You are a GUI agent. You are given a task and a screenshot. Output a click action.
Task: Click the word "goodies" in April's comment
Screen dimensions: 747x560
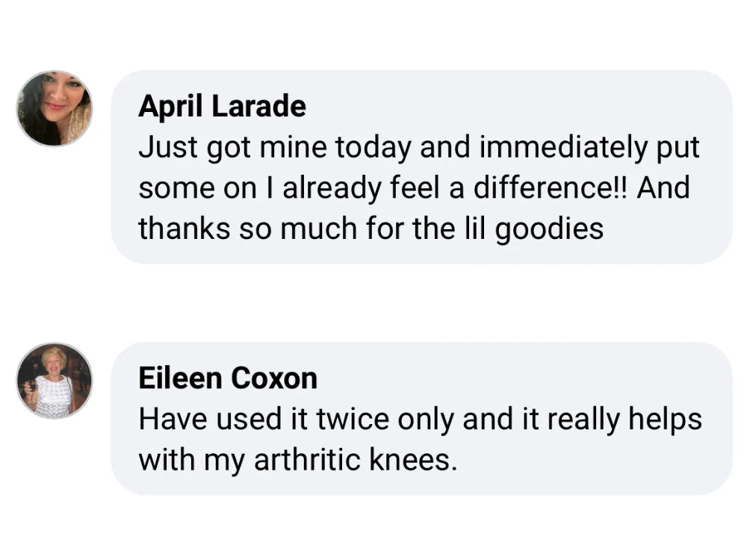point(549,229)
